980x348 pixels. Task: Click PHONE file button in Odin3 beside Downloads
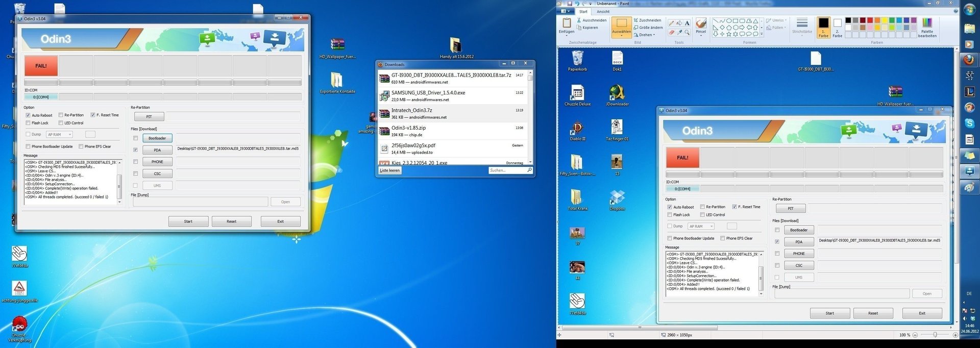click(157, 162)
